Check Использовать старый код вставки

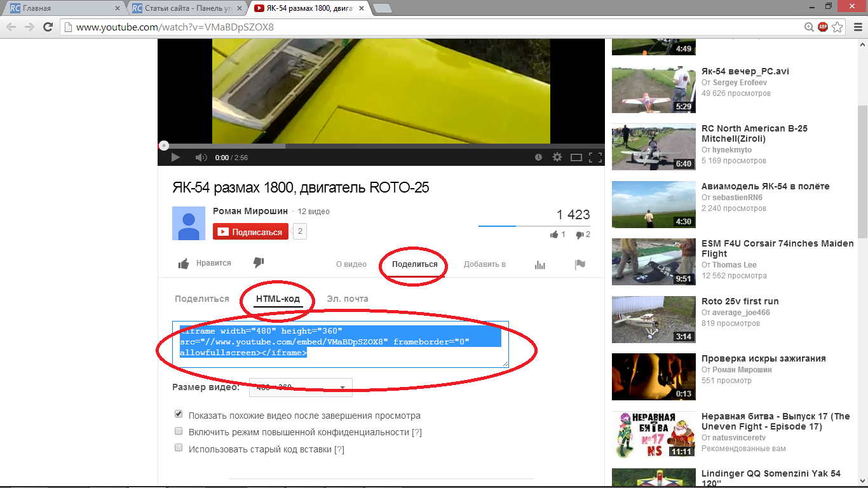click(x=179, y=447)
